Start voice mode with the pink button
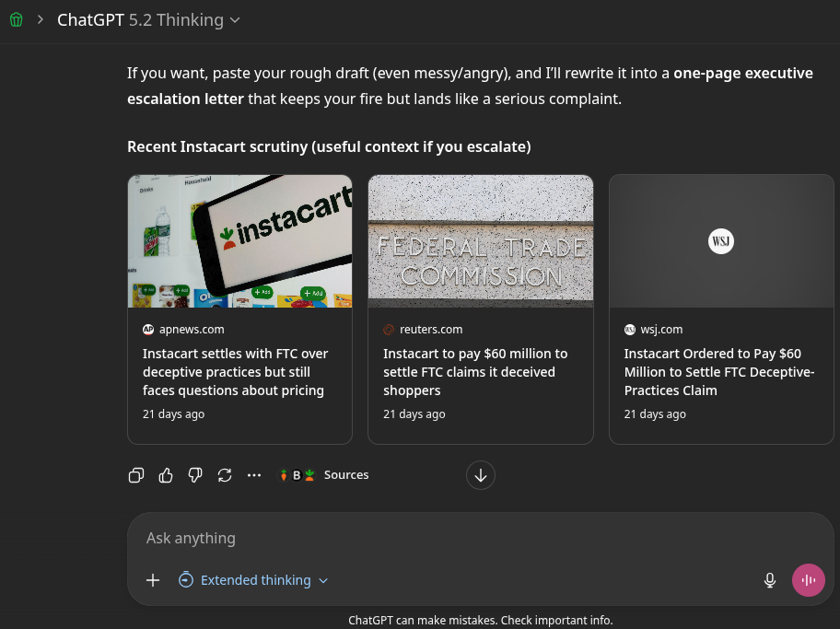 pyautogui.click(x=809, y=580)
